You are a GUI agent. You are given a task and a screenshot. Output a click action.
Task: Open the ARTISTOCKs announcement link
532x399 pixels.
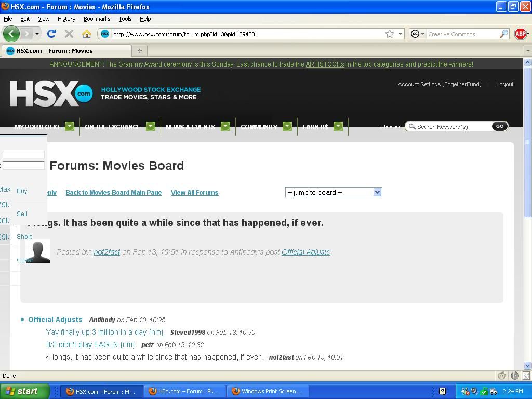[325, 64]
